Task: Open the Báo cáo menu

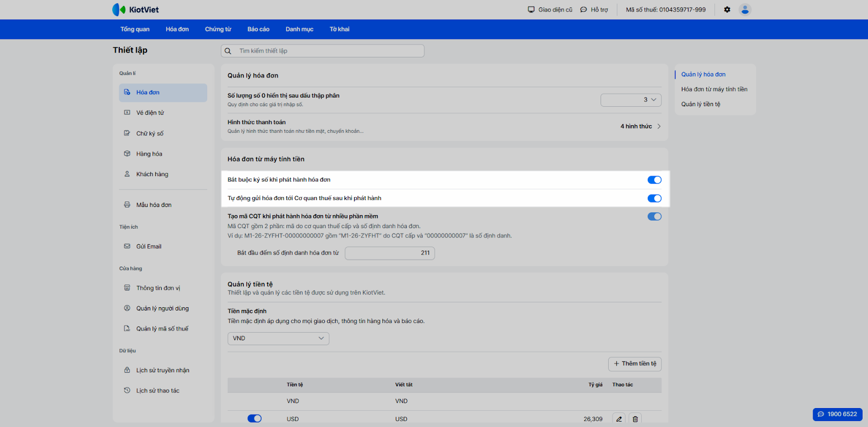Action: [258, 29]
